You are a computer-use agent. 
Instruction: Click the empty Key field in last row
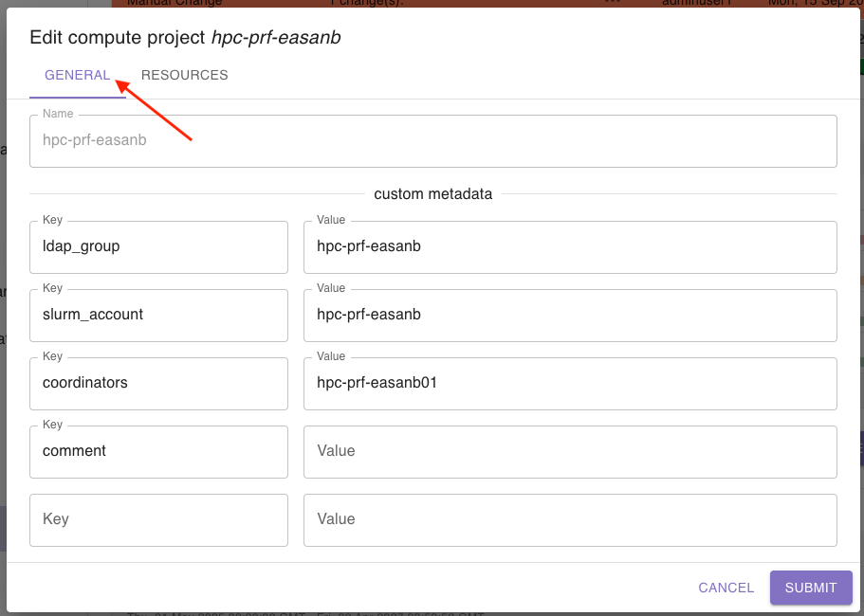click(x=158, y=519)
